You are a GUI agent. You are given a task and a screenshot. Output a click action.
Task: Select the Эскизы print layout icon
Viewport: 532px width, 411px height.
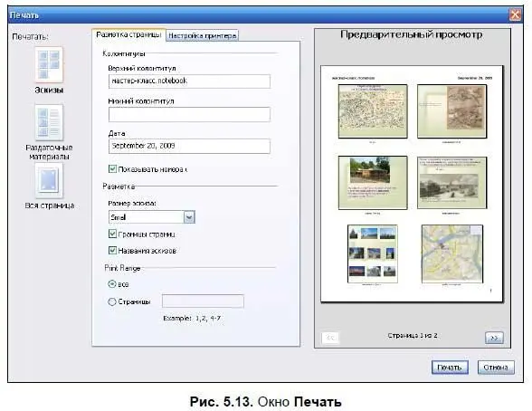coord(49,64)
